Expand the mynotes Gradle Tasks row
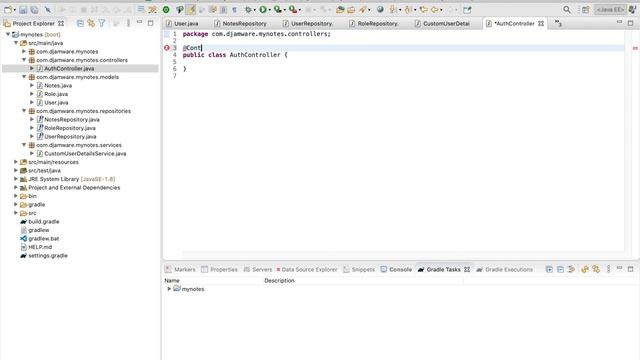 (169, 289)
